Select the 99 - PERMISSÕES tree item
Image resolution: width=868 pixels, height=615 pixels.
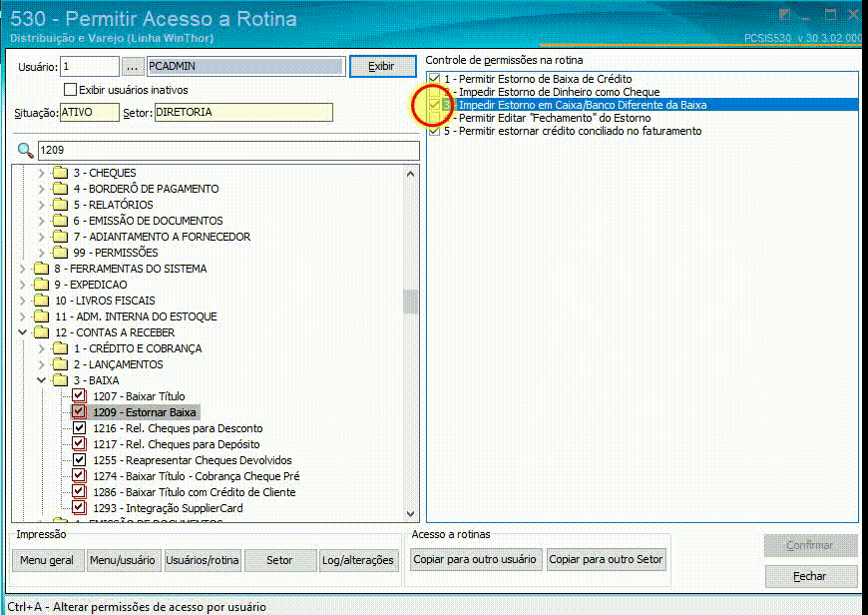tap(115, 253)
